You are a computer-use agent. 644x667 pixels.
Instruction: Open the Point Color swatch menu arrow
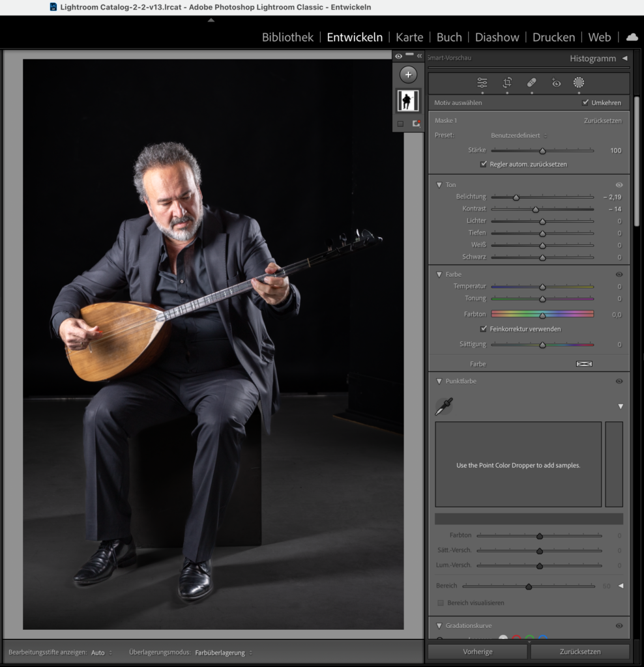(621, 406)
